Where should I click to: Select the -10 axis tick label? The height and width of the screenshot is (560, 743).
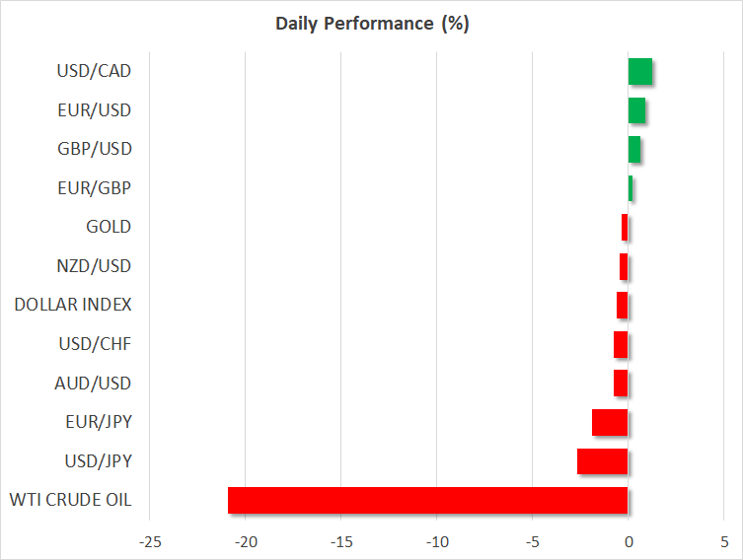click(x=437, y=542)
